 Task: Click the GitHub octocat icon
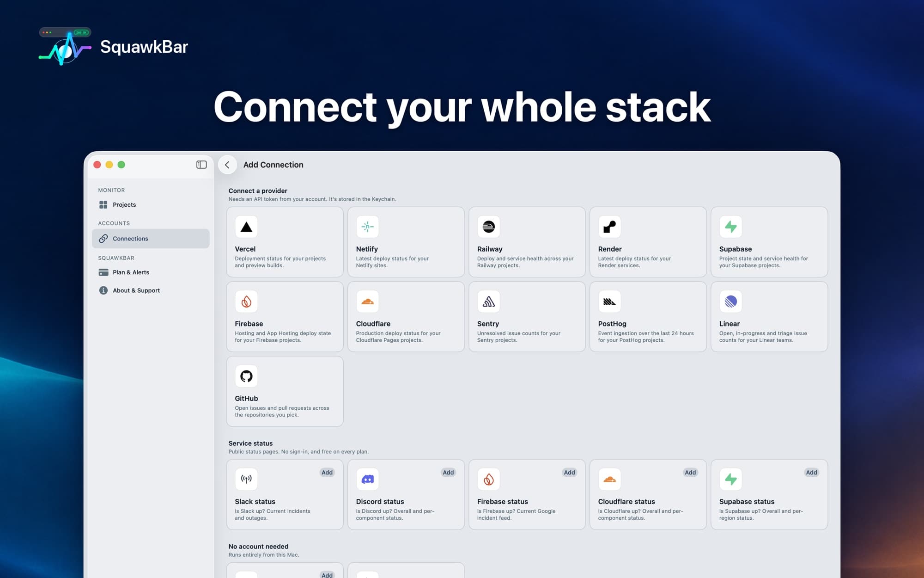pyautogui.click(x=246, y=376)
